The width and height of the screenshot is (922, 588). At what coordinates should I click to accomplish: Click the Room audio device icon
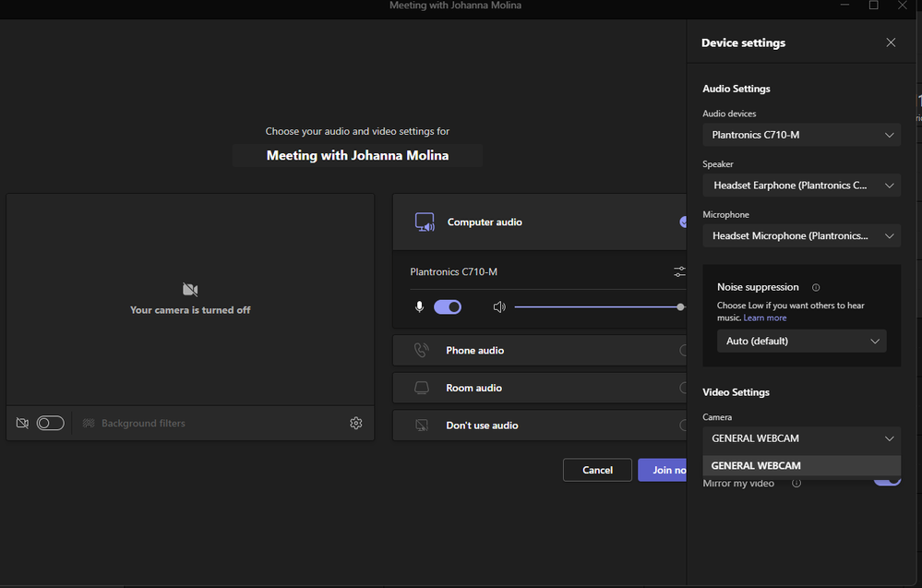pyautogui.click(x=422, y=388)
